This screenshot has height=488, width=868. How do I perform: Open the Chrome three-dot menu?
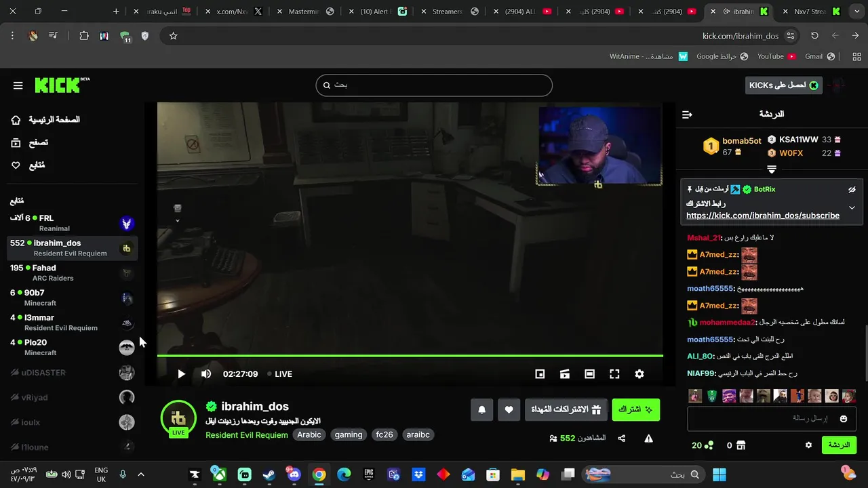(x=12, y=36)
